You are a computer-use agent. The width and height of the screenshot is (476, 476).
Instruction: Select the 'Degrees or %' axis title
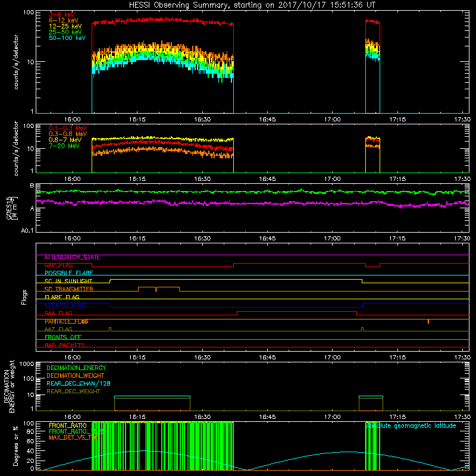click(15, 446)
